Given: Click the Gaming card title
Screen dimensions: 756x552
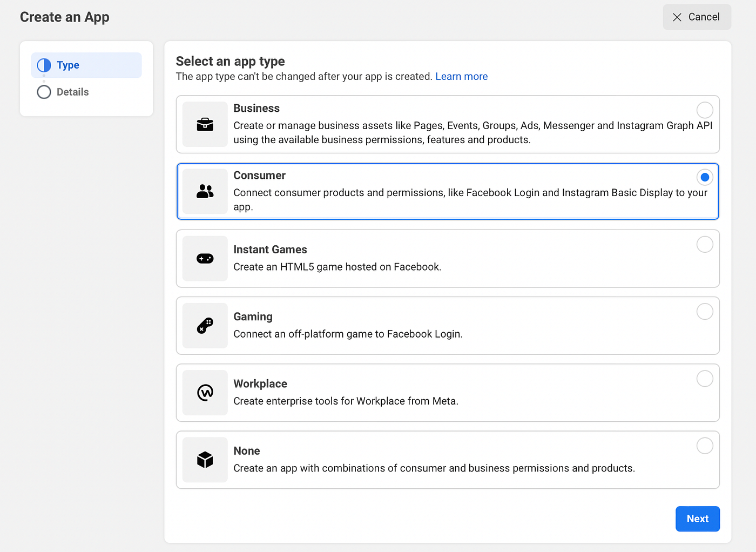Looking at the screenshot, I should coord(253,317).
